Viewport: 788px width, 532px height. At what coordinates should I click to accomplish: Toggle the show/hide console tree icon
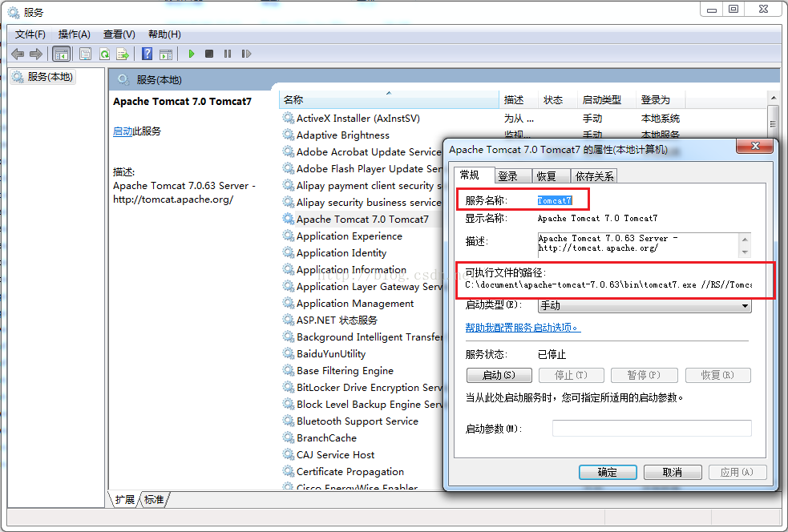click(61, 54)
